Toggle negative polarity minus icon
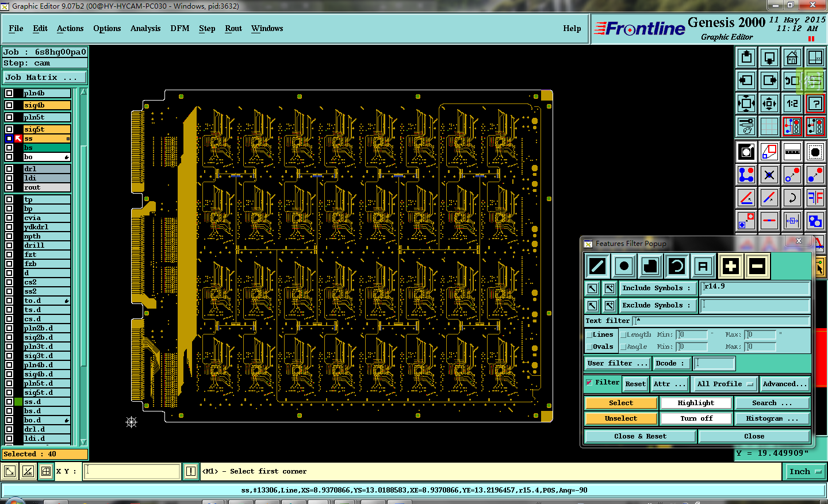The width and height of the screenshot is (828, 504). click(757, 266)
